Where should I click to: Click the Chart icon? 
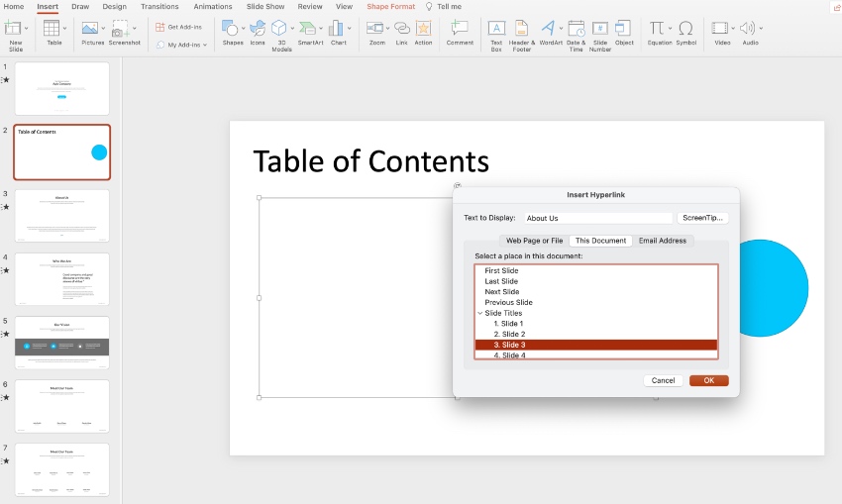tap(338, 29)
